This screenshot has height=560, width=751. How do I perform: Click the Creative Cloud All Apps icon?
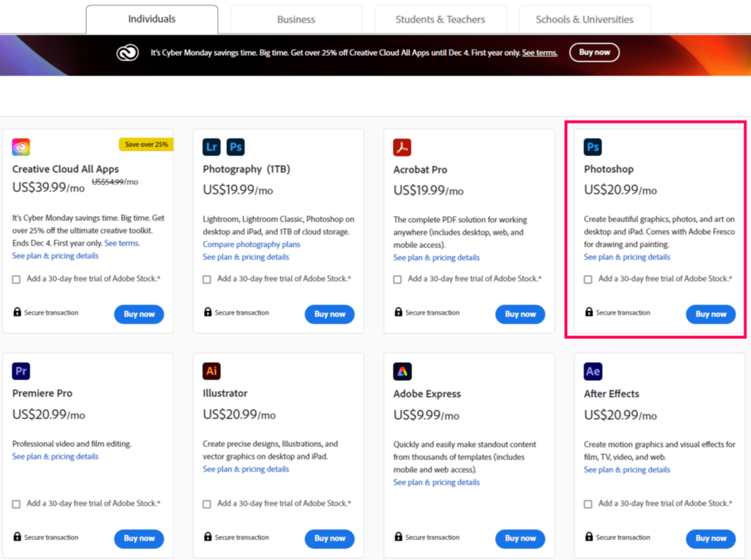pos(21,147)
